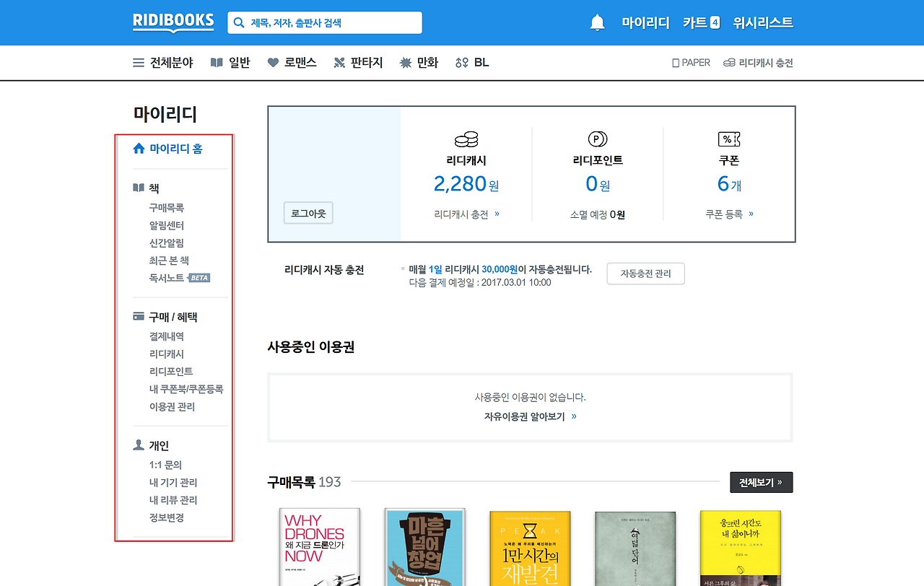The height and width of the screenshot is (586, 924).
Task: Open the WHY DRONES NOW book cover
Action: 320,547
